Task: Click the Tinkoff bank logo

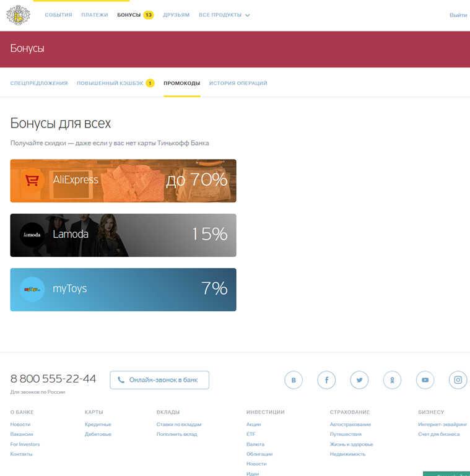Action: coord(18,15)
